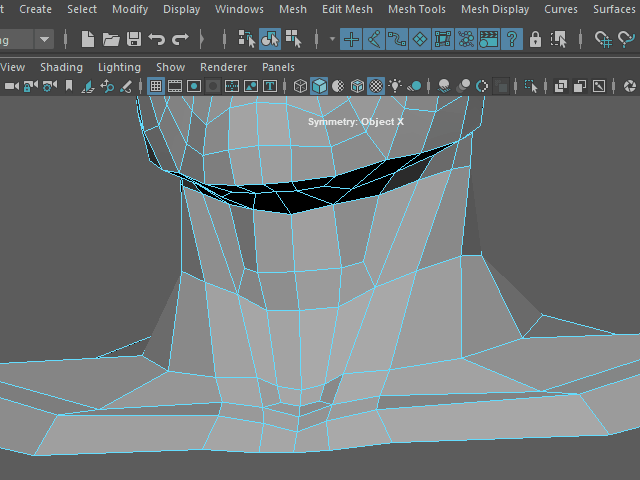The height and width of the screenshot is (480, 640).
Task: Expand the collapsed status line section arrow
Action: pos(202,40)
